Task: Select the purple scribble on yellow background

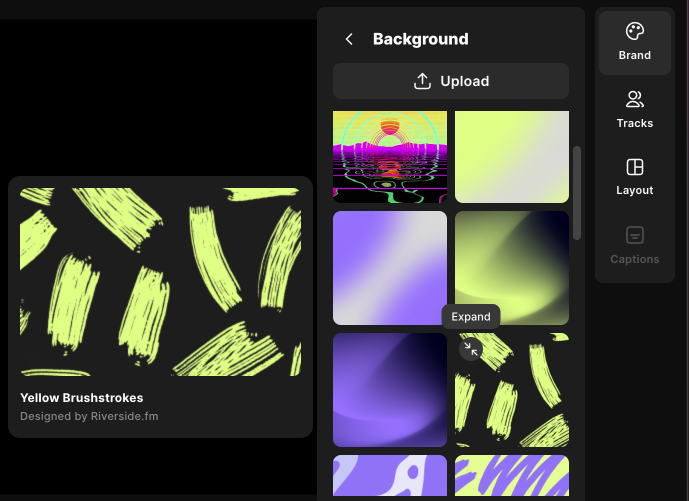Action: click(x=512, y=476)
